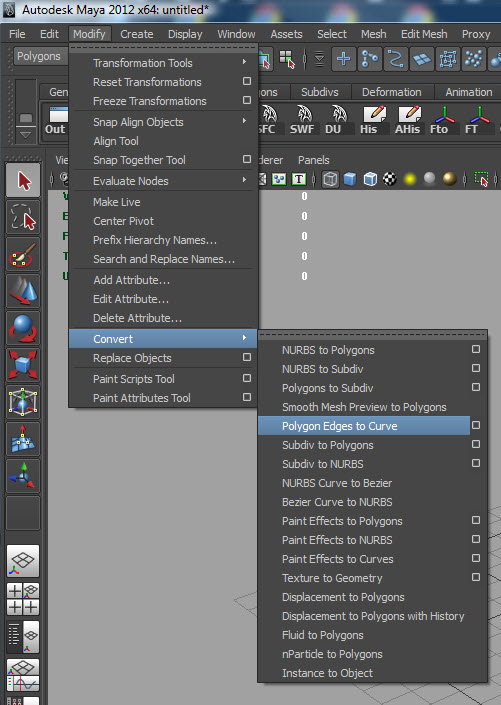
Task: Open the Polygons menu set dropdown
Action: 39,57
